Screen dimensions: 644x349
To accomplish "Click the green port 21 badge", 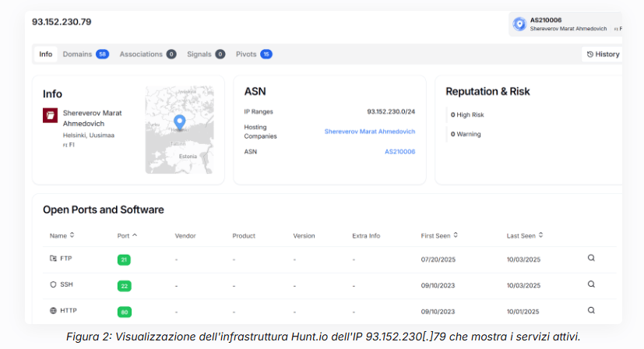I will [124, 259].
